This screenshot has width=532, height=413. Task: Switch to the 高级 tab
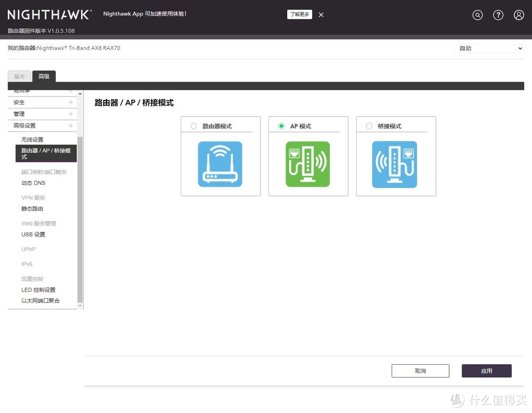44,76
